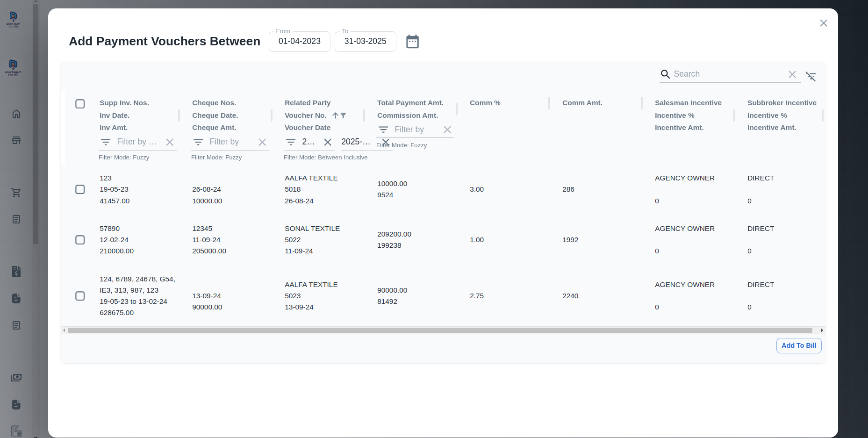The image size is (868, 438).
Task: Clear the Supp Inv. Nos. filter
Action: (170, 142)
